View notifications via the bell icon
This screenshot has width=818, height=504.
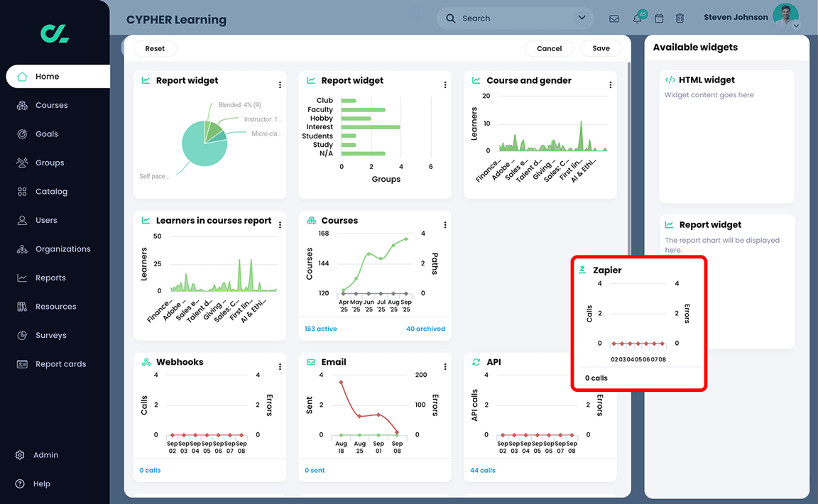[x=636, y=18]
